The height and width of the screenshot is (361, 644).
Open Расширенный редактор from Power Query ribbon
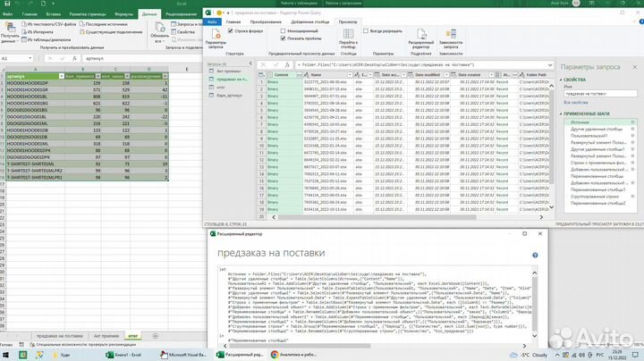[x=421, y=38]
